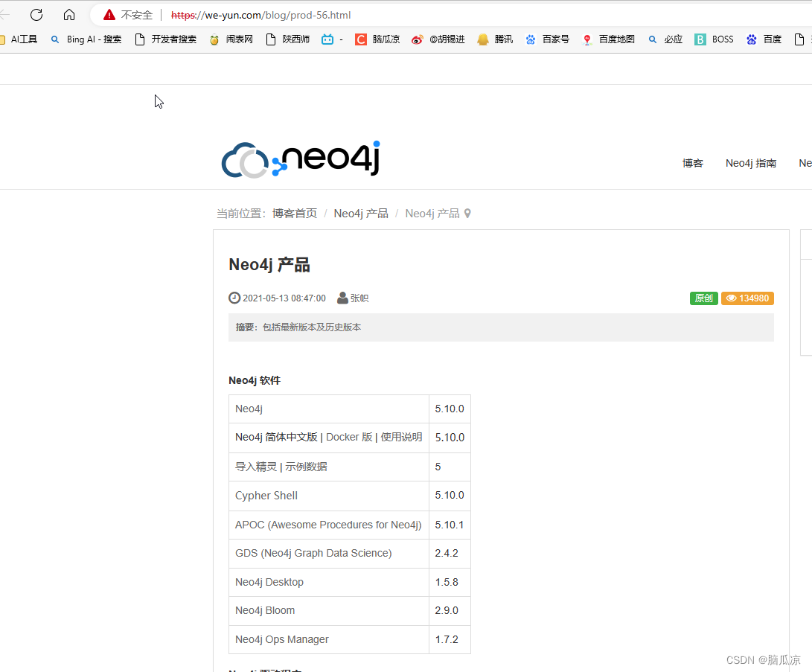Click the Neo4j 软件 section heading
The height and width of the screenshot is (672, 812).
(255, 380)
